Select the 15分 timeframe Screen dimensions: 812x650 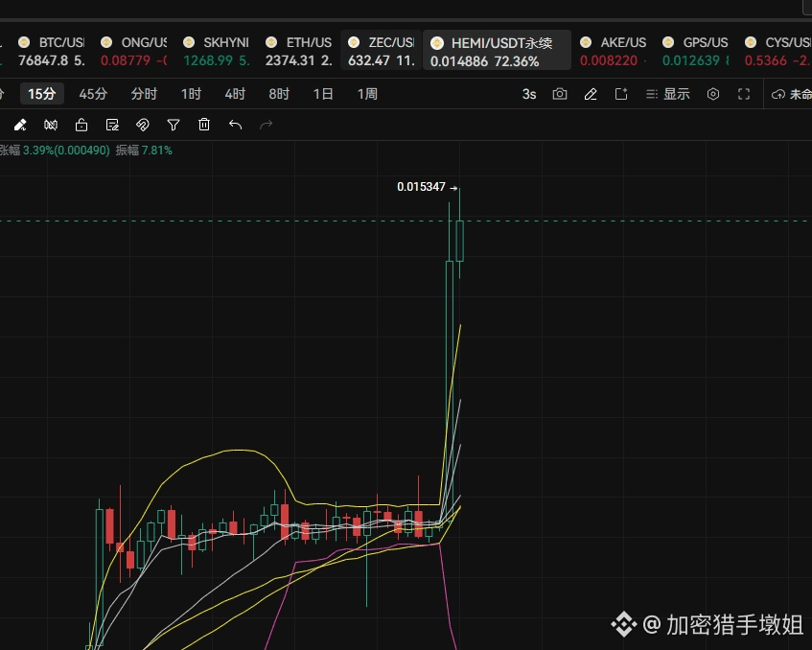click(x=42, y=94)
